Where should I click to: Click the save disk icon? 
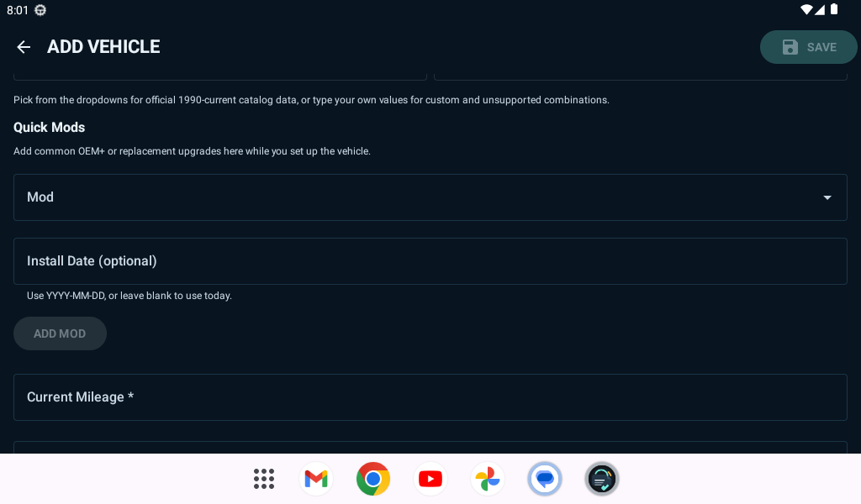coord(789,47)
